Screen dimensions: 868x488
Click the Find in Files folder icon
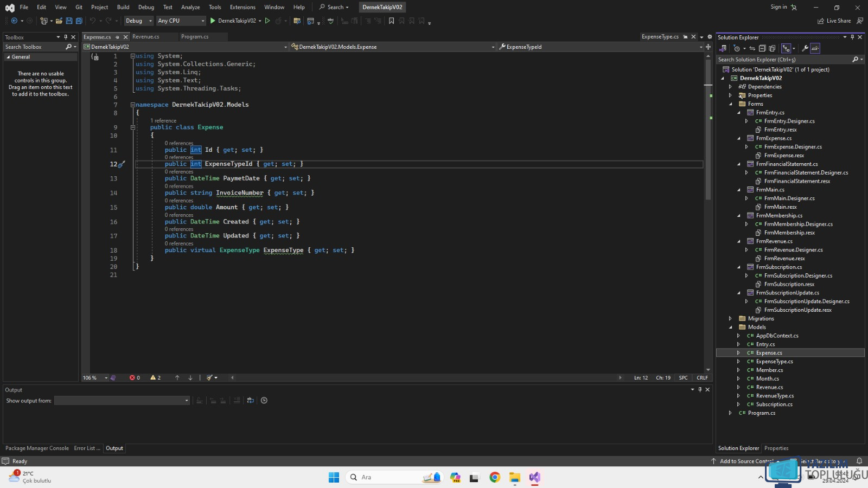[297, 21]
